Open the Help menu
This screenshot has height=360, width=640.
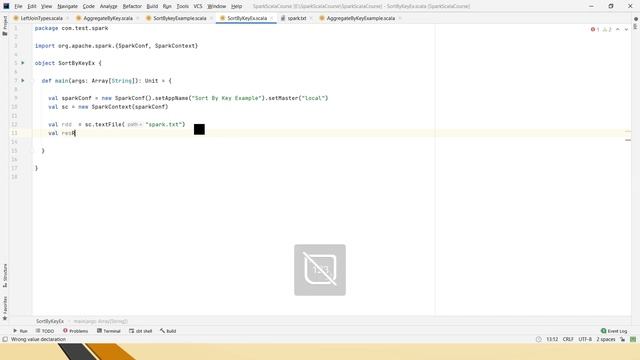click(236, 6)
